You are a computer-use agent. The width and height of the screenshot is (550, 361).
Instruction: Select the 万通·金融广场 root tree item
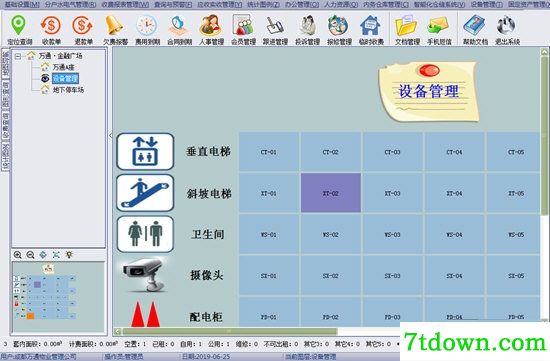tap(60, 56)
